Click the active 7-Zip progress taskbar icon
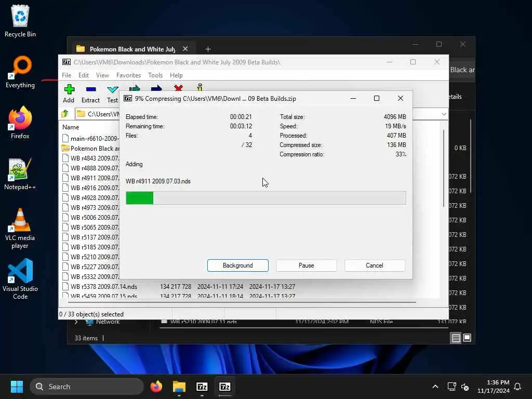532x399 pixels. tap(225, 387)
